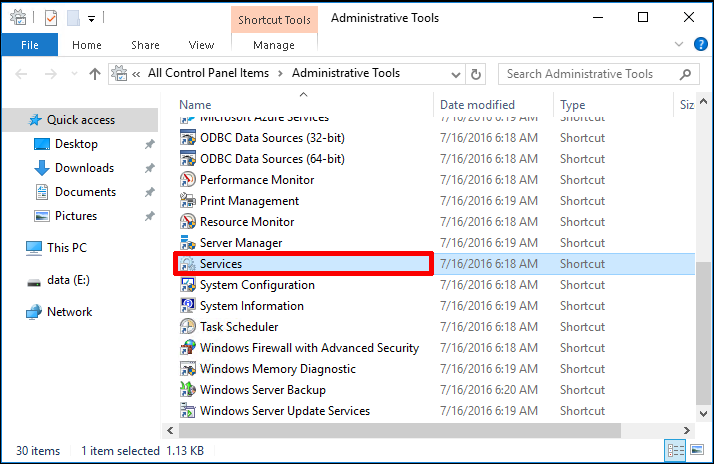Click the horizontal scrollbar thumb
714x464 pixels.
[x=400, y=430]
